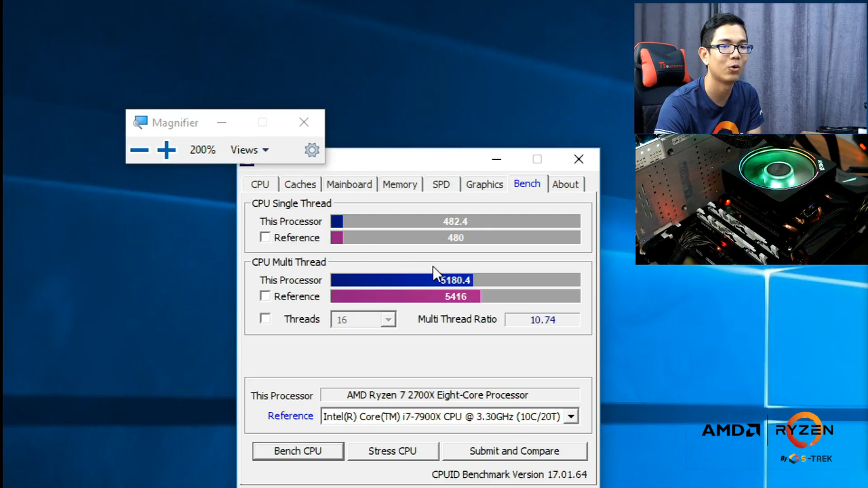Click the CPU cooler camera thumbnail
The image size is (868, 488).
coord(751,199)
